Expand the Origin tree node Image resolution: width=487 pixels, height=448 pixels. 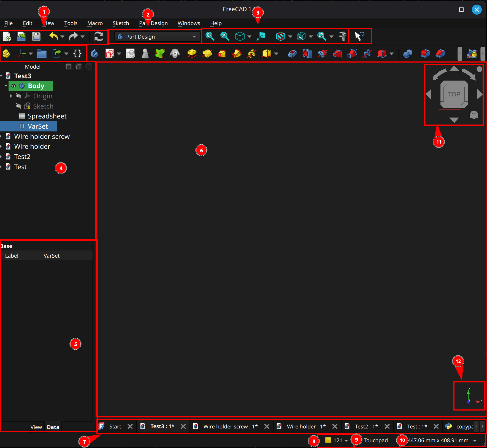click(x=11, y=96)
